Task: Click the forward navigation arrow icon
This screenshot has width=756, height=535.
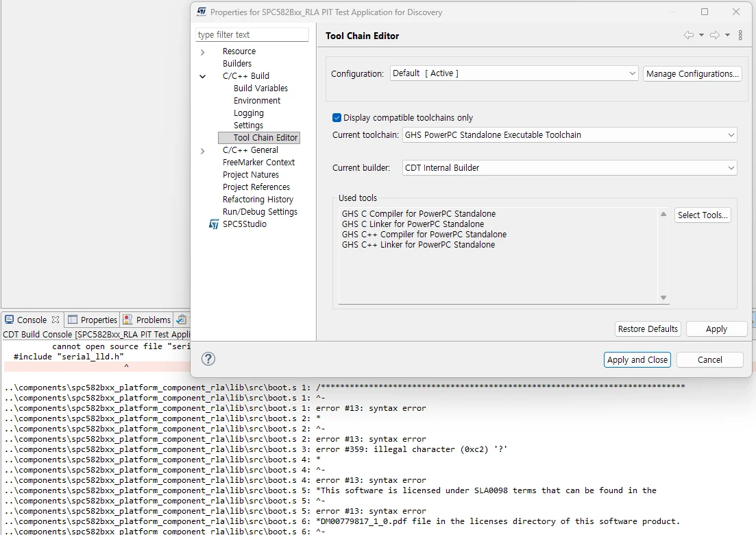Action: (715, 35)
